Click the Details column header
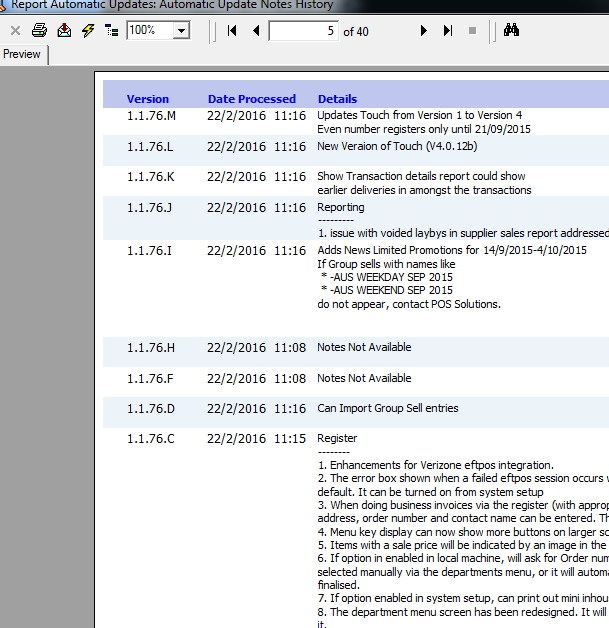This screenshot has width=609, height=628. coord(338,99)
